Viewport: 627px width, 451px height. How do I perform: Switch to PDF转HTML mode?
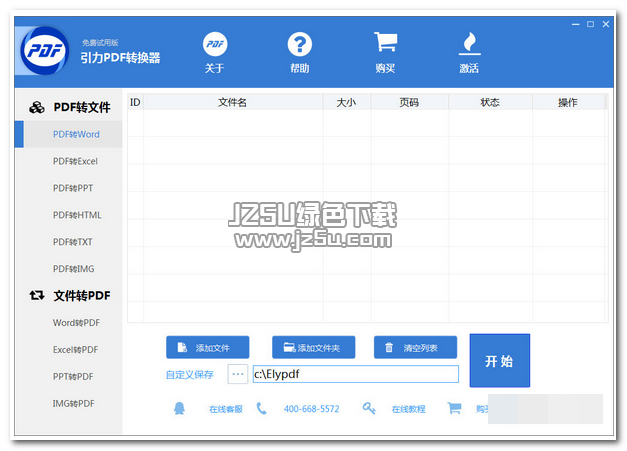[x=77, y=215]
